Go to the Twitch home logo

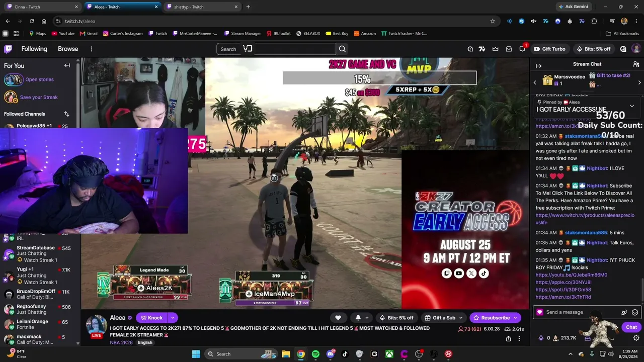8,49
